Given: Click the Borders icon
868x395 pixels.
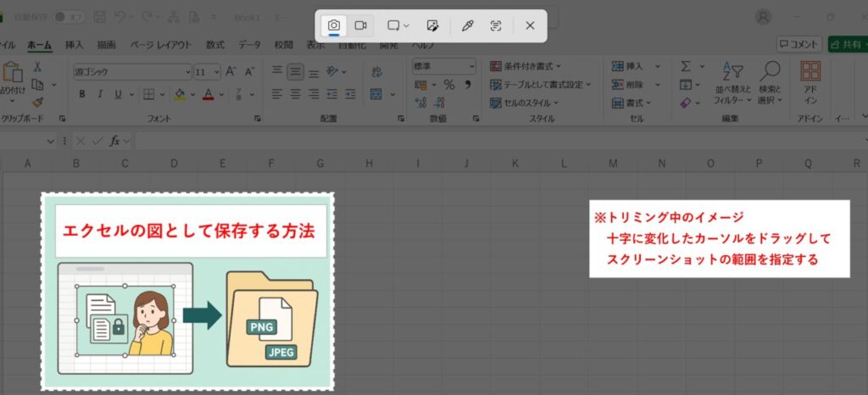Looking at the screenshot, I should point(148,94).
